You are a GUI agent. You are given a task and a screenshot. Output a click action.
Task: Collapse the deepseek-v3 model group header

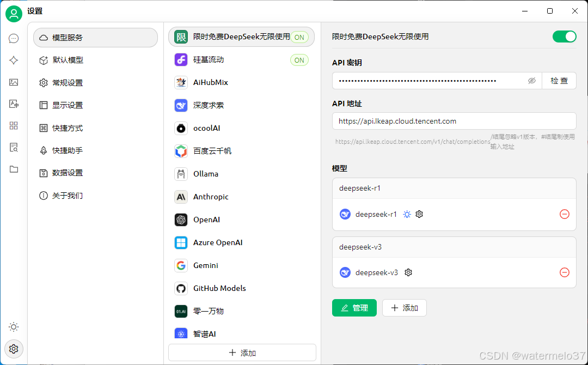(x=454, y=247)
